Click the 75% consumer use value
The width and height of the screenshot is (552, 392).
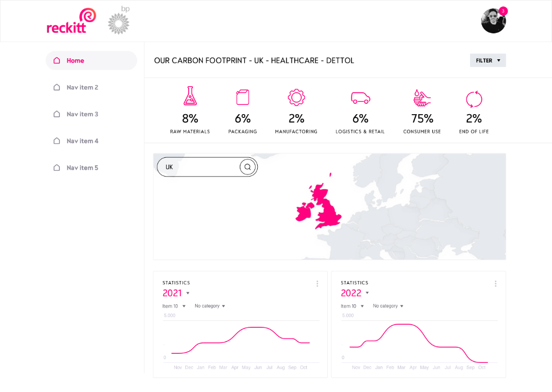point(422,118)
